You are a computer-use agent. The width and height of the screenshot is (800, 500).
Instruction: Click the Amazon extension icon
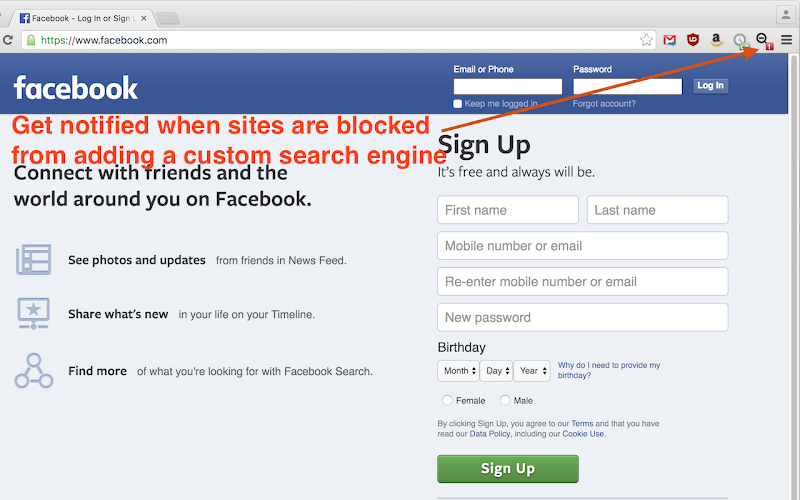point(716,40)
